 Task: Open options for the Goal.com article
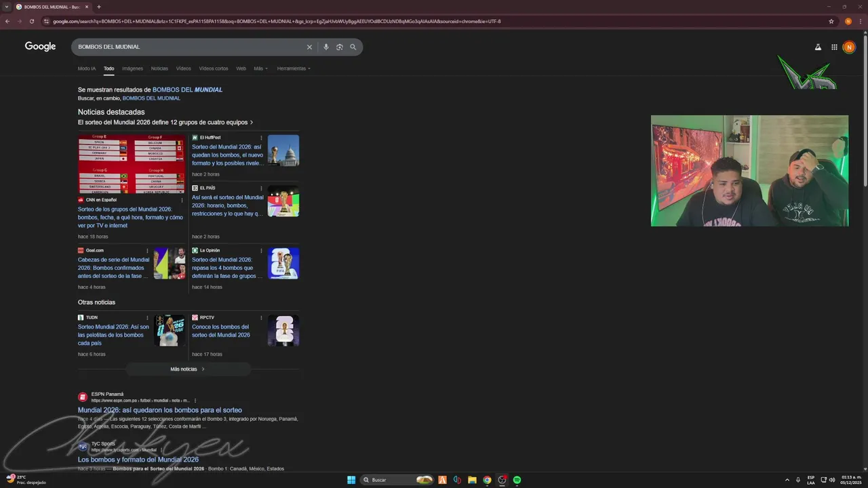click(x=147, y=250)
